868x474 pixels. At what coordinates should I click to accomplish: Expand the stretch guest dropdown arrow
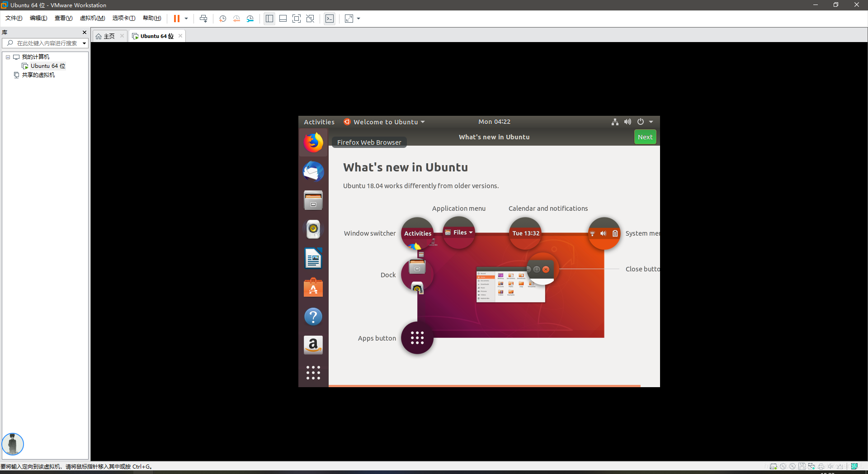pyautogui.click(x=359, y=19)
